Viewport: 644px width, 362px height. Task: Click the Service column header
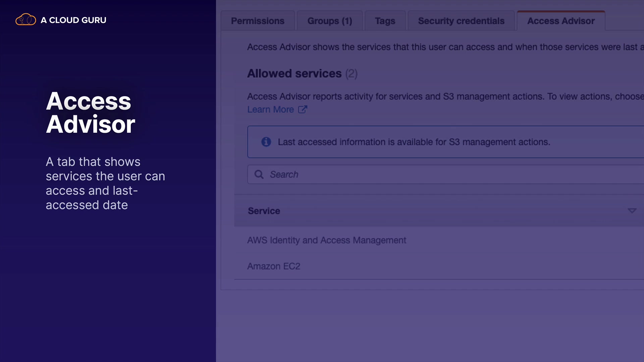pyautogui.click(x=264, y=211)
